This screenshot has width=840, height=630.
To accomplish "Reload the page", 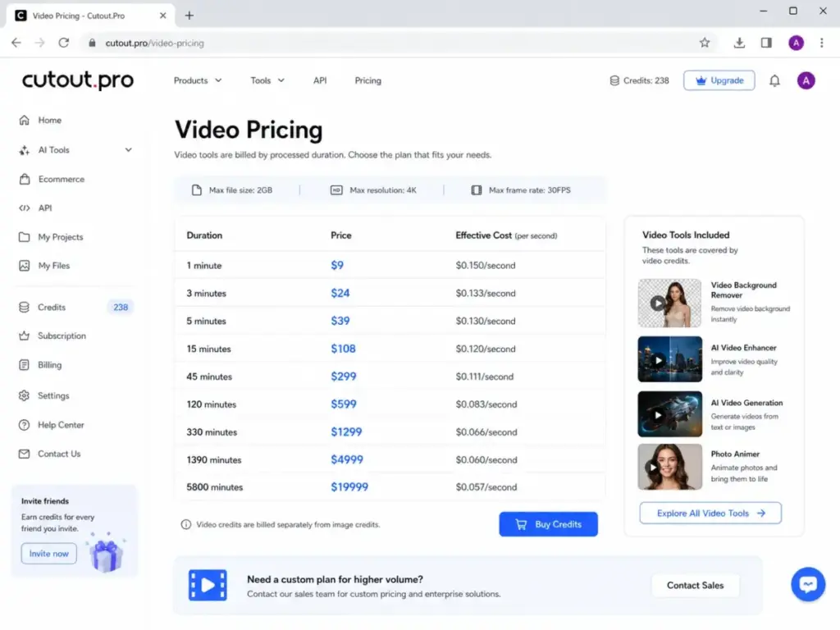I will point(64,43).
